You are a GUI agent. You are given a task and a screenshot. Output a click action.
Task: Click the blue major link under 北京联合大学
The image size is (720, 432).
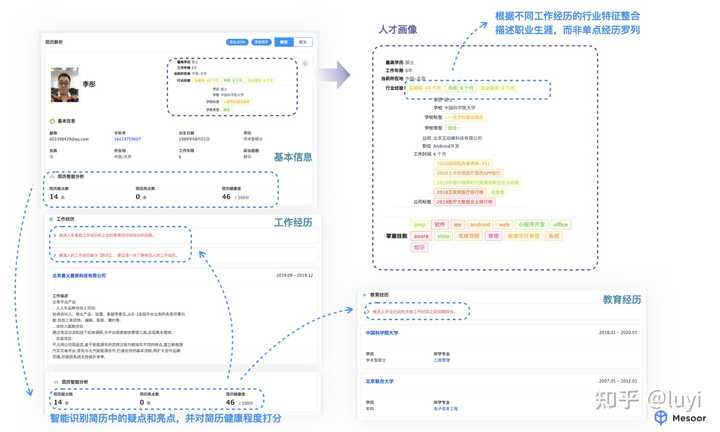(x=445, y=408)
